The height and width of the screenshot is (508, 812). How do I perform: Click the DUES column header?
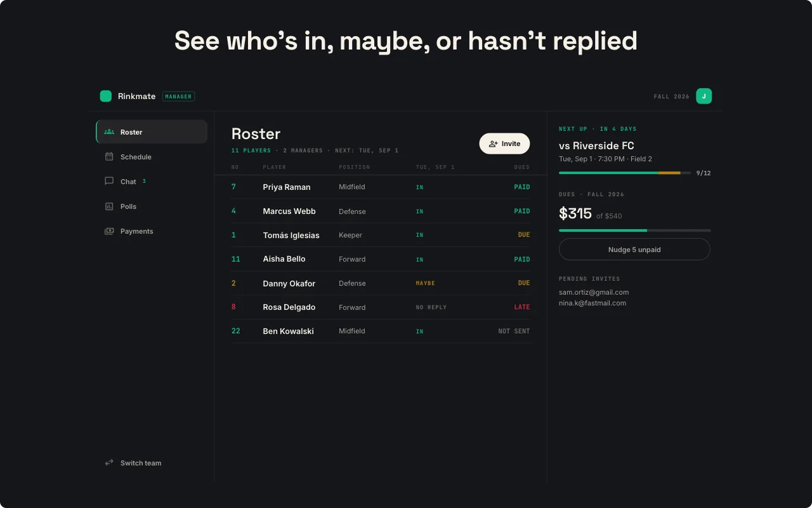[x=522, y=167]
